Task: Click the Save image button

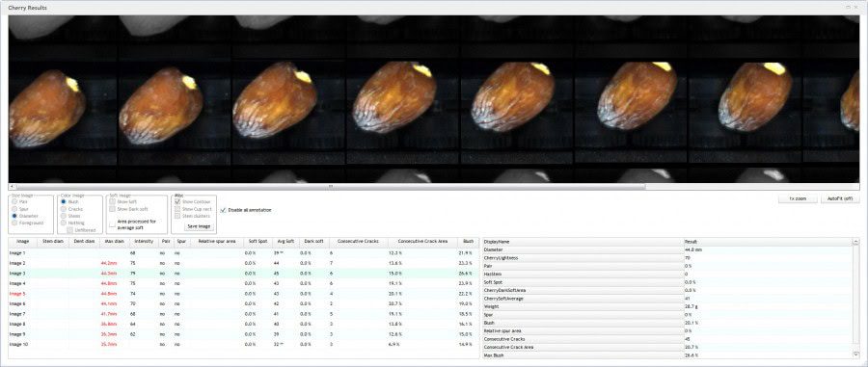Action: click(199, 226)
